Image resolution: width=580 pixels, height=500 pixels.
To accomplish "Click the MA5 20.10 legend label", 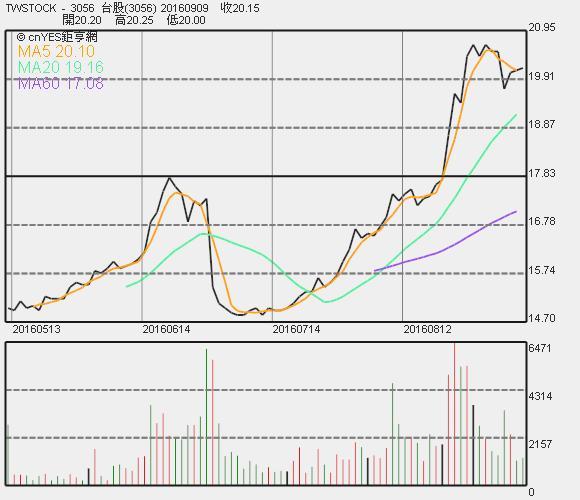I will pyautogui.click(x=56, y=51).
